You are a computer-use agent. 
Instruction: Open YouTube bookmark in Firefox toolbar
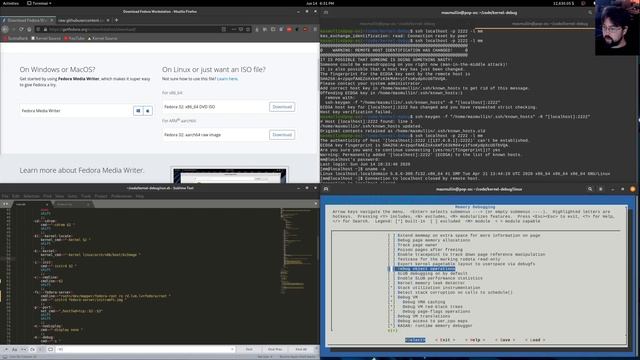74,38
